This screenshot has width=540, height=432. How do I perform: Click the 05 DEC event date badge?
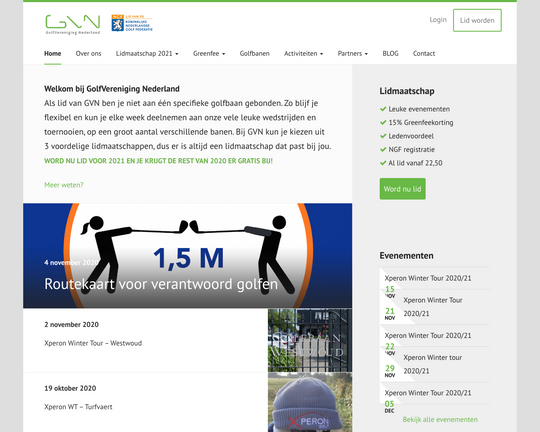(390, 407)
